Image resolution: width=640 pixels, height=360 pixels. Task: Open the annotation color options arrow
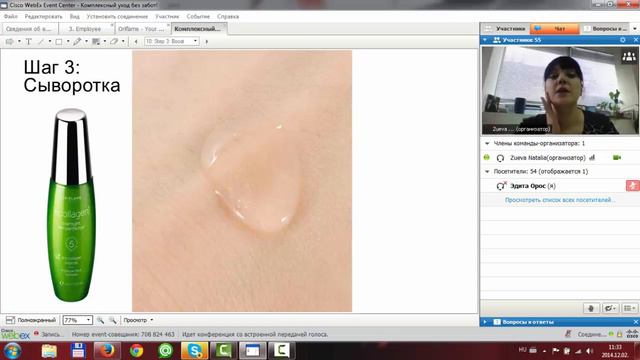click(x=105, y=41)
